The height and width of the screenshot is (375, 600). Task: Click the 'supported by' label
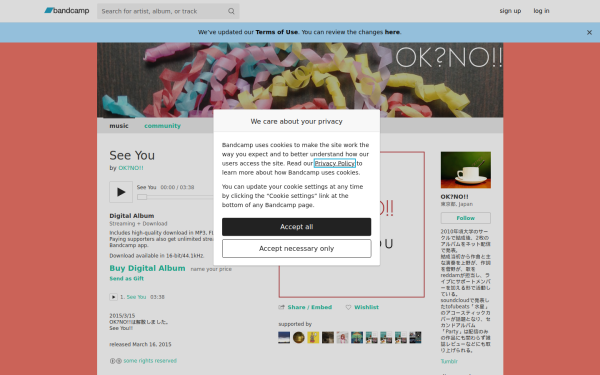pyautogui.click(x=295, y=324)
